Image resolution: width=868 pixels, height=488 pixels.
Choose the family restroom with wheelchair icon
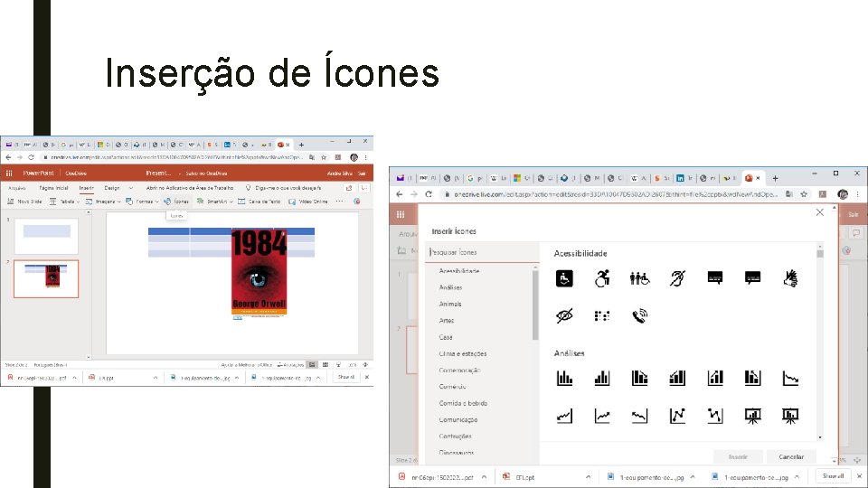click(639, 278)
